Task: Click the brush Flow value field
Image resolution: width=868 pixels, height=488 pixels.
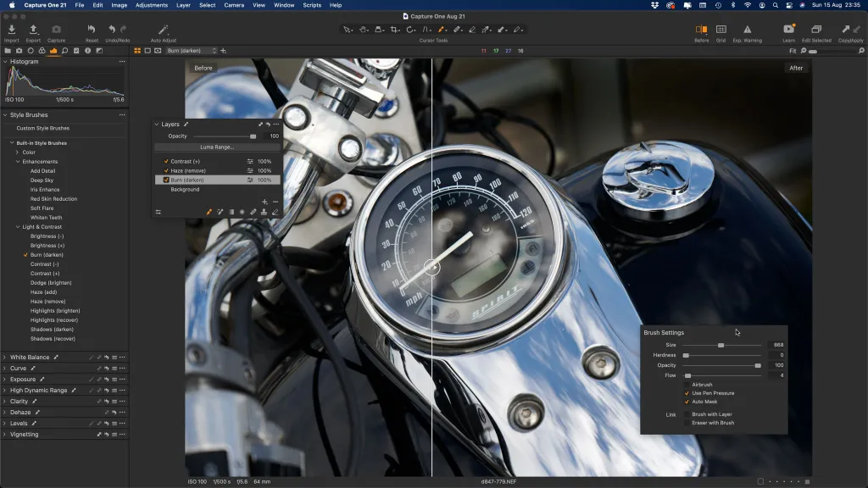Action: [777, 375]
